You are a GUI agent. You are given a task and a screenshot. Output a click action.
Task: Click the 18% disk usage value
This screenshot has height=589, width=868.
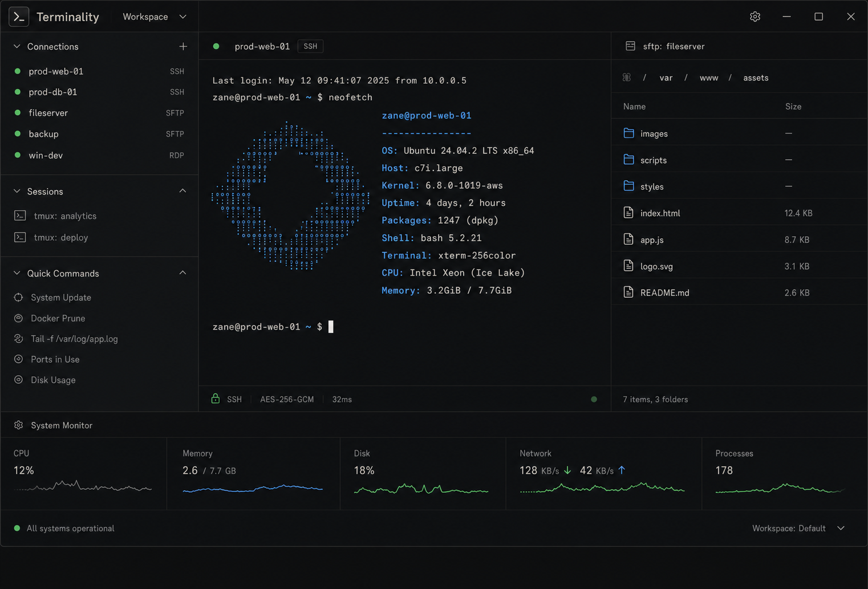[x=364, y=470]
